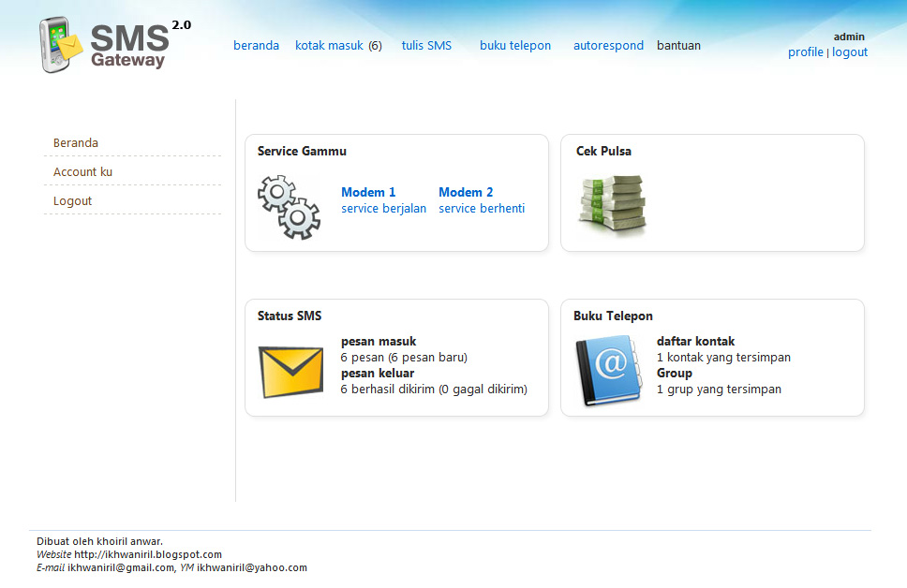This screenshot has height=588, width=907.
Task: Click the Status SMS heading
Action: click(290, 316)
